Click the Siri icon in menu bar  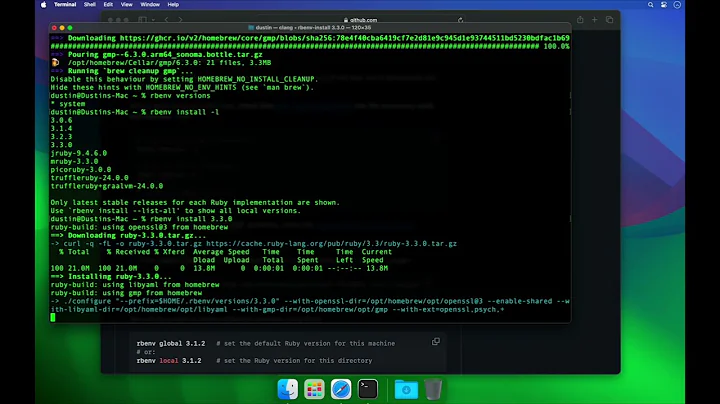coord(677,5)
